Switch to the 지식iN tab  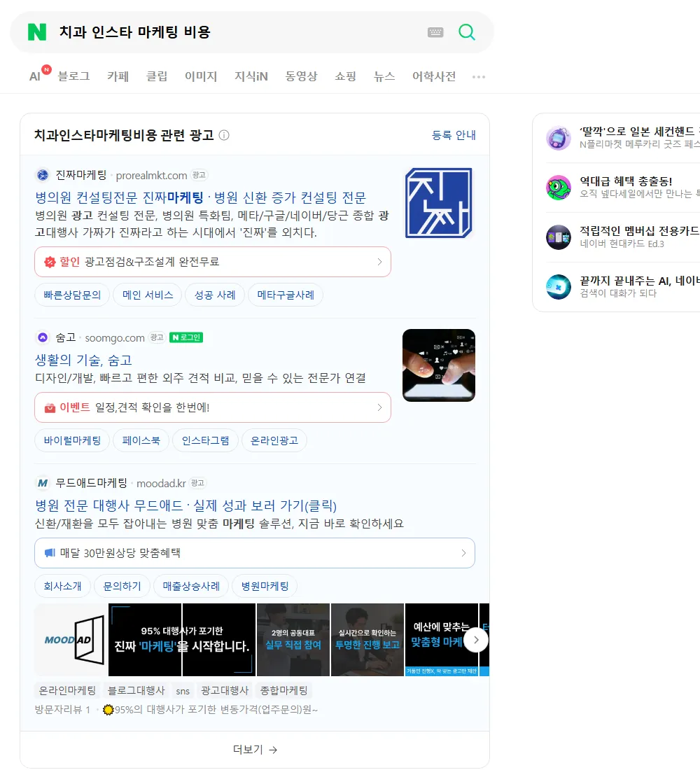point(251,76)
